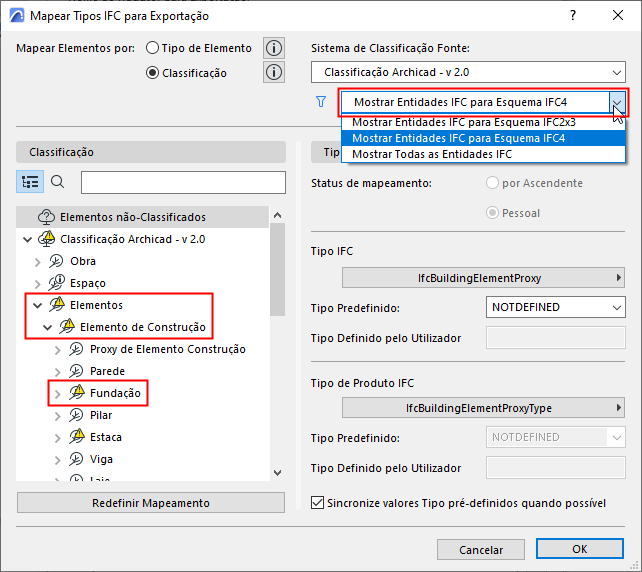Screen dimensions: 642x572
Task: Expand the Viga tree node
Action: (x=58, y=460)
